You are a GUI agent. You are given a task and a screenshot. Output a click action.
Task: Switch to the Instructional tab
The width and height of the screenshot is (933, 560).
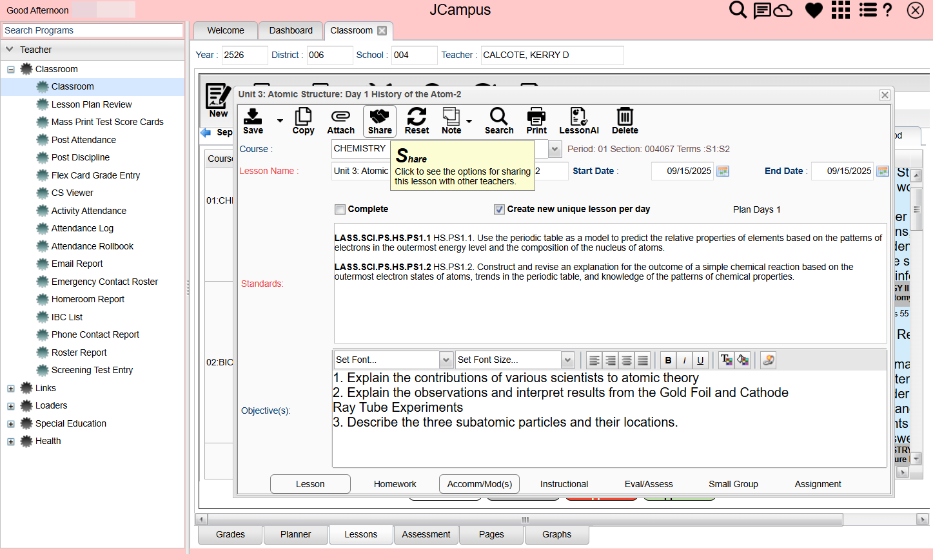coord(564,484)
